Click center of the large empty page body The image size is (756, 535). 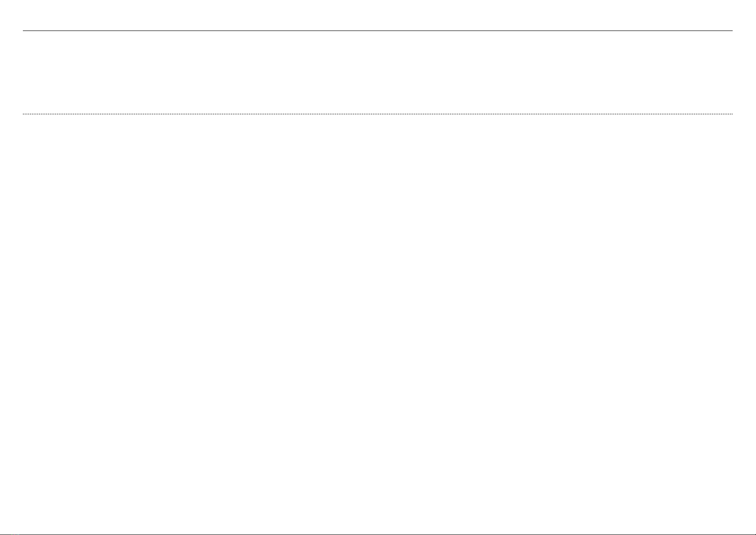point(378,323)
